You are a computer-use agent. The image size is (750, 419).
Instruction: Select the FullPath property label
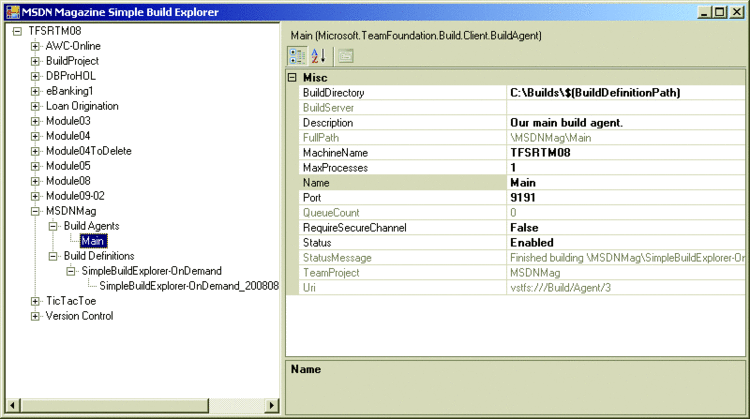click(x=320, y=138)
